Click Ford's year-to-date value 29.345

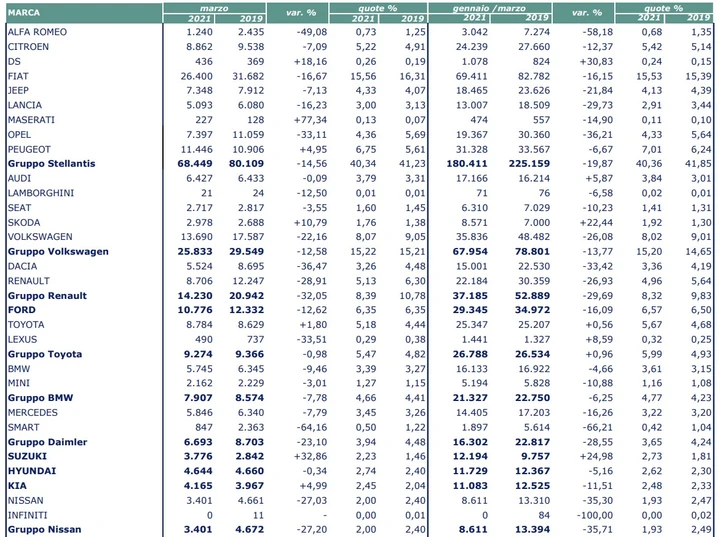pyautogui.click(x=470, y=310)
